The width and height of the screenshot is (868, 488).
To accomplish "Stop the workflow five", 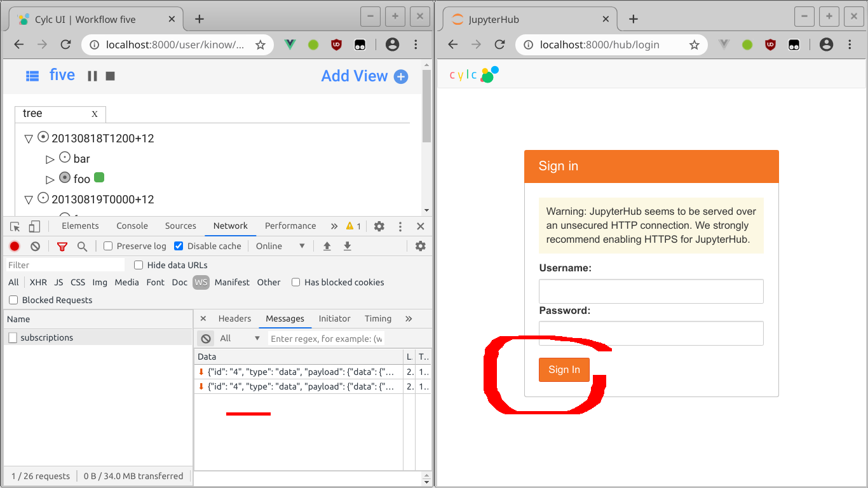I will pyautogui.click(x=110, y=76).
